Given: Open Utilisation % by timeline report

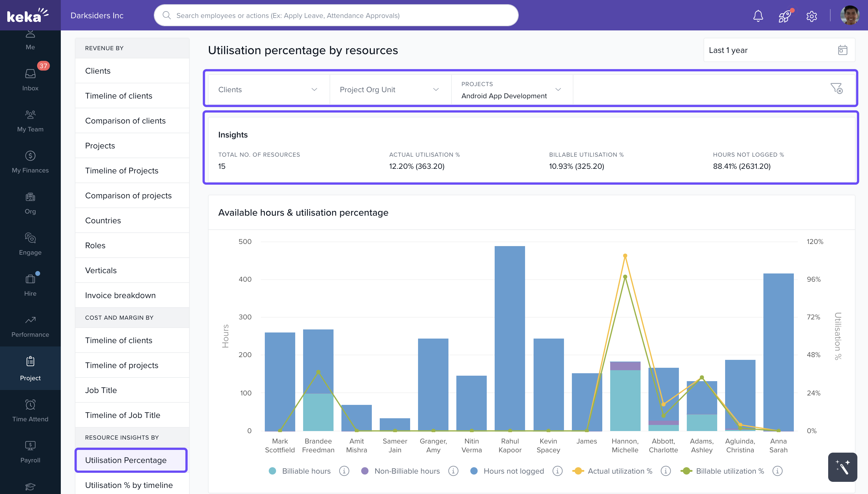Looking at the screenshot, I should click(129, 485).
